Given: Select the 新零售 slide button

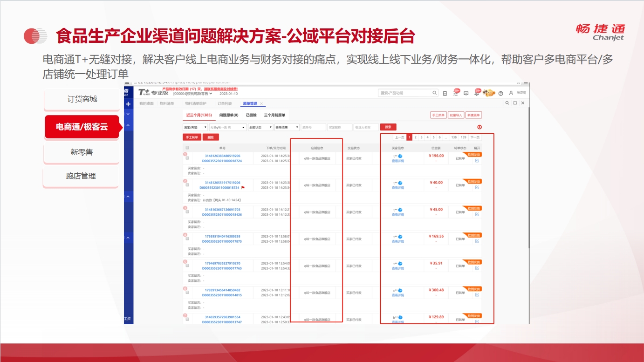Looking at the screenshot, I should point(82,152).
